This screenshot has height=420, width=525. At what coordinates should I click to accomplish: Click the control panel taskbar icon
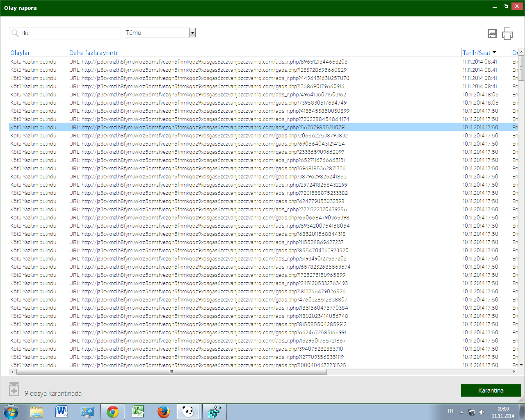tap(87, 412)
